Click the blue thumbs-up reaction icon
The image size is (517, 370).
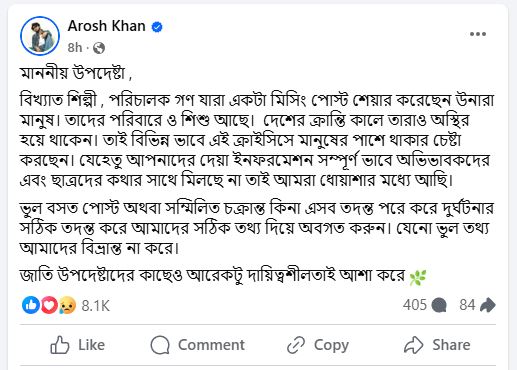(31, 305)
